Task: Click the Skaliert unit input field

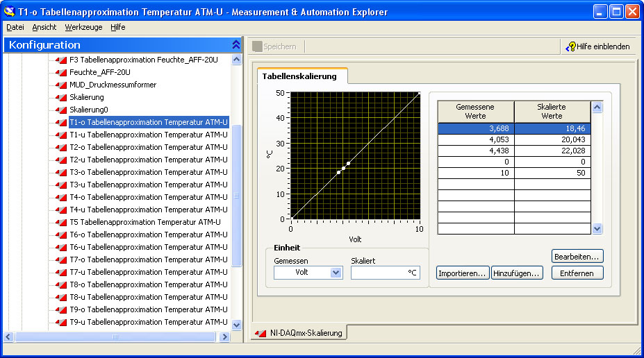Action: [x=386, y=272]
